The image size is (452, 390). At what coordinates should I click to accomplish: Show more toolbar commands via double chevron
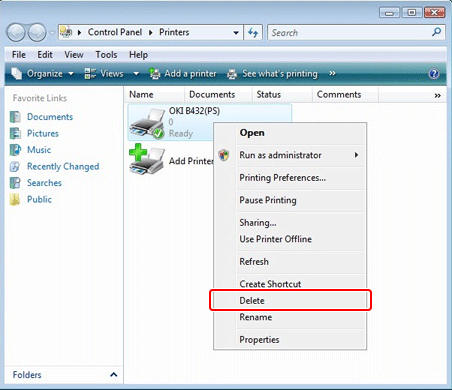[x=332, y=73]
